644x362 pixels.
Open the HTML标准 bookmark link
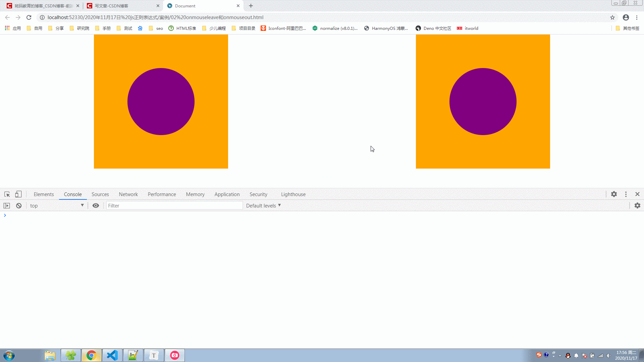click(x=182, y=28)
